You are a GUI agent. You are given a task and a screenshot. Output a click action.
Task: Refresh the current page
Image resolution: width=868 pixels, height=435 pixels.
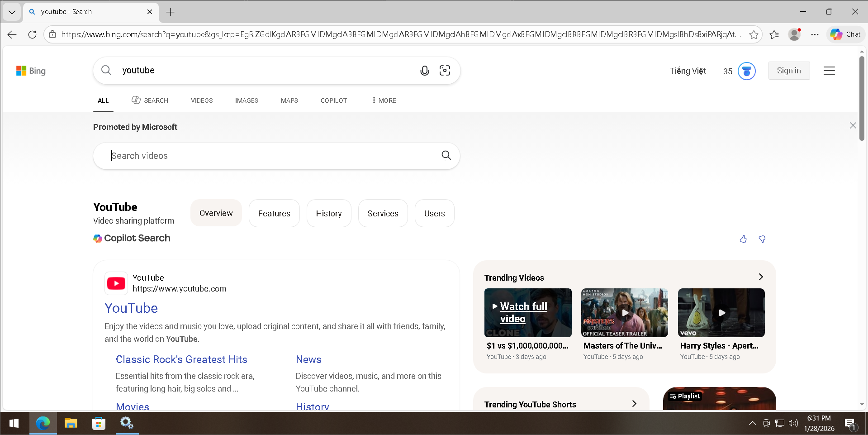(x=32, y=34)
